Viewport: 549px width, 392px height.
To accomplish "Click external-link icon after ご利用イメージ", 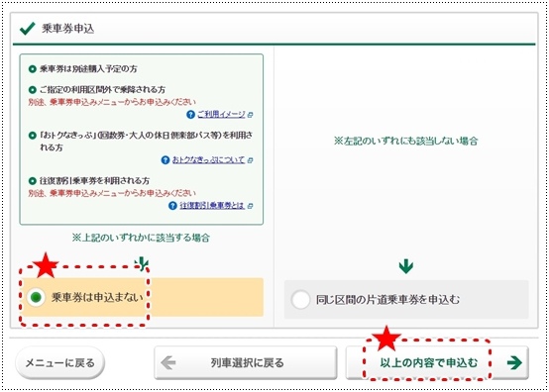I will (250, 115).
